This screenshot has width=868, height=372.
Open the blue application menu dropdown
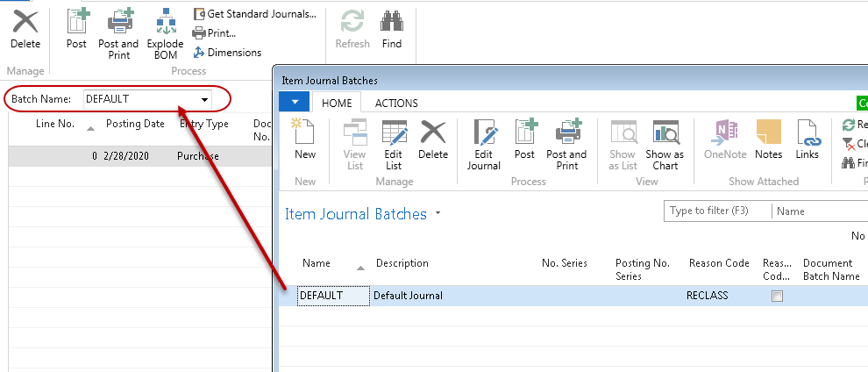coord(294,103)
